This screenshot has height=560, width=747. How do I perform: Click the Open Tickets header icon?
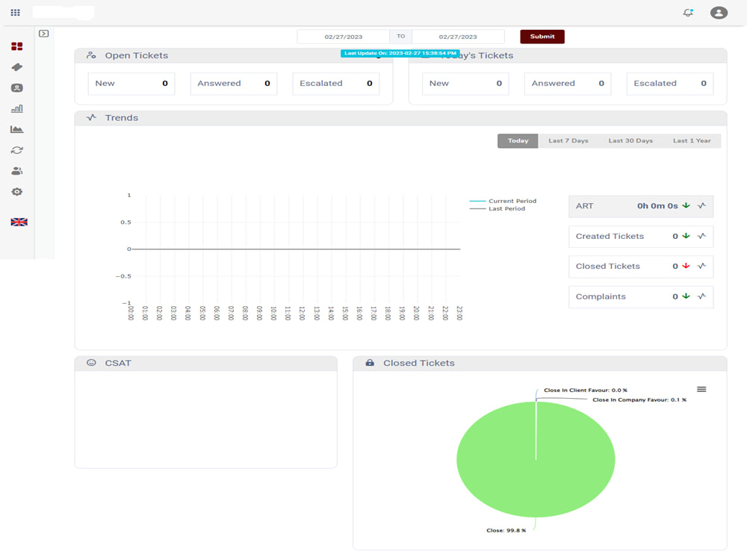coord(91,55)
